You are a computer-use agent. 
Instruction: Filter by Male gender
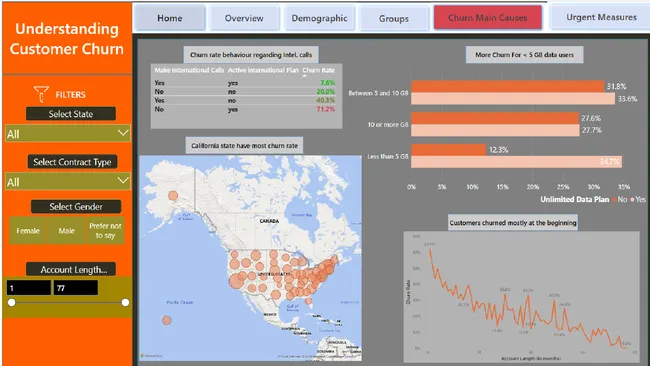(67, 230)
